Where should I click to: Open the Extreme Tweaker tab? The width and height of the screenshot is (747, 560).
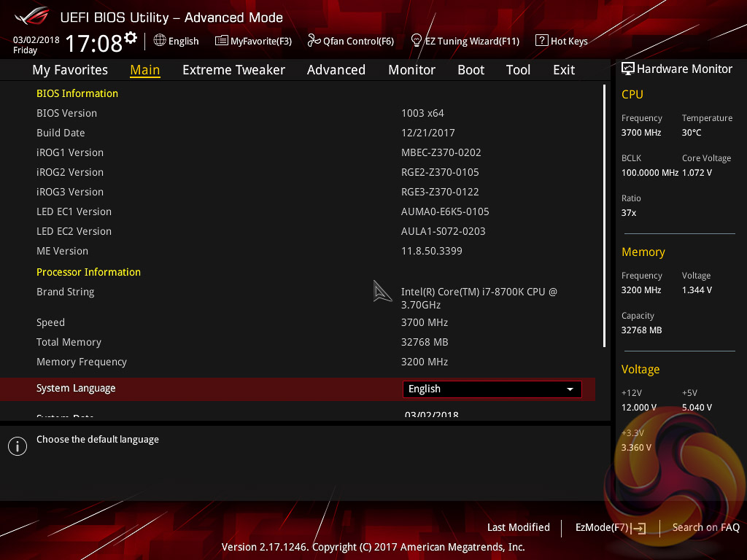pyautogui.click(x=233, y=70)
